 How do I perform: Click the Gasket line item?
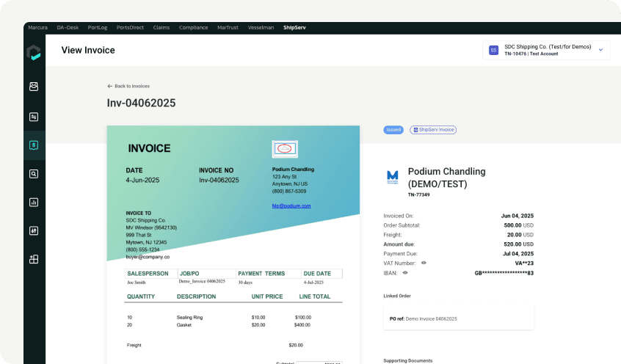184,325
